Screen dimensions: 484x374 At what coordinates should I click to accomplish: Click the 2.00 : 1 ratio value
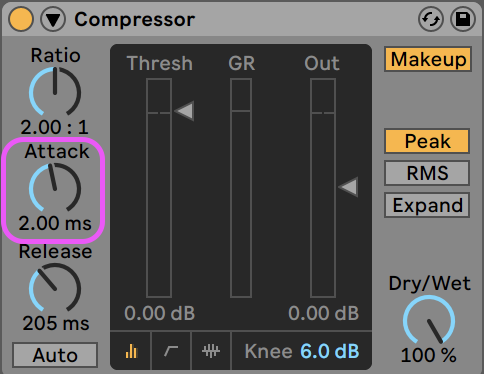tap(55, 127)
